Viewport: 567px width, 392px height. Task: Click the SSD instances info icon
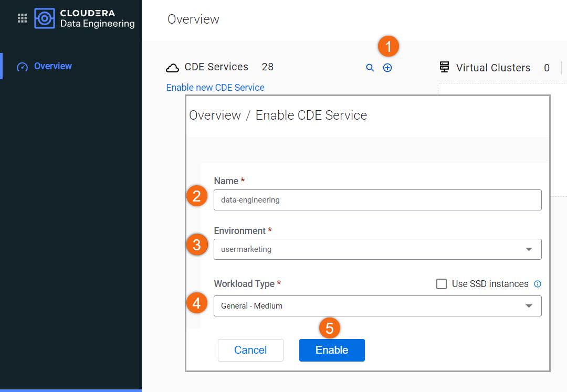tap(538, 284)
